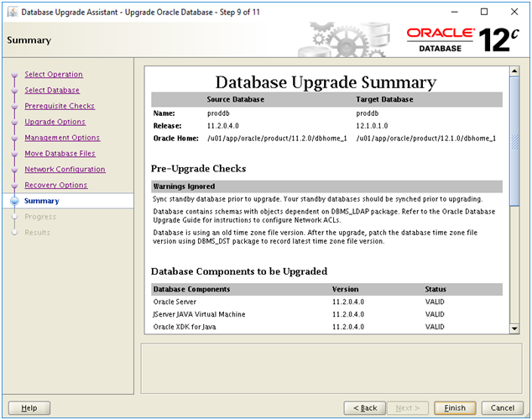This screenshot has height=420, width=532.
Task: Click the Select Operation step bullet
Action: (14, 75)
